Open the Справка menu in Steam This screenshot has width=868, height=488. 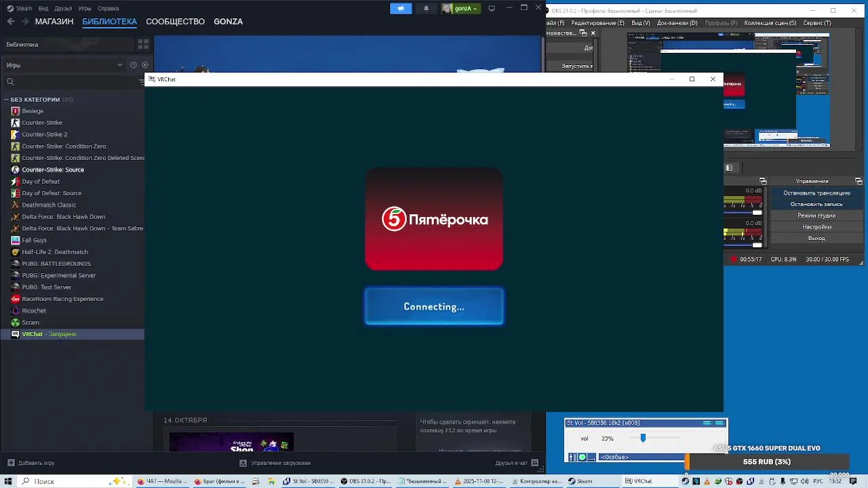[108, 8]
